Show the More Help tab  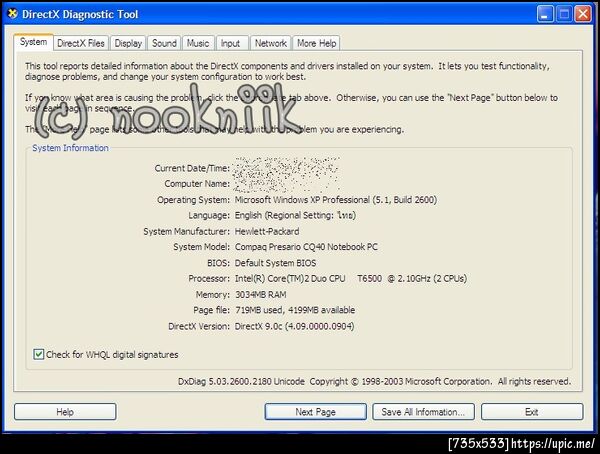point(316,43)
